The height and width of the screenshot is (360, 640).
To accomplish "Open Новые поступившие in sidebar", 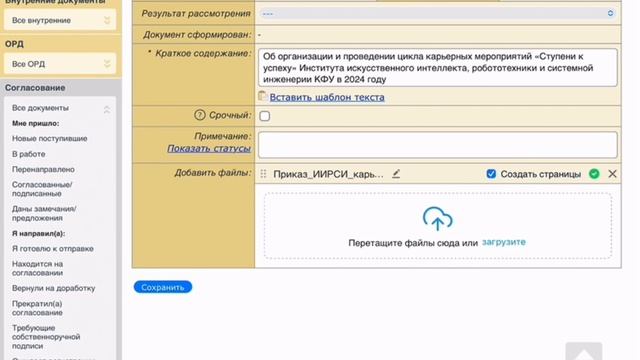I will coord(49,138).
